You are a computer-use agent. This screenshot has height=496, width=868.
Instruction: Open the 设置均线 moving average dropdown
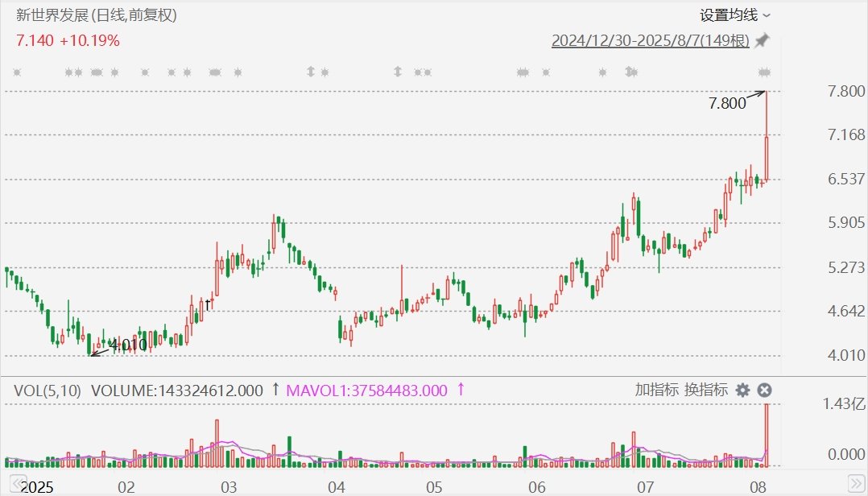coord(734,15)
